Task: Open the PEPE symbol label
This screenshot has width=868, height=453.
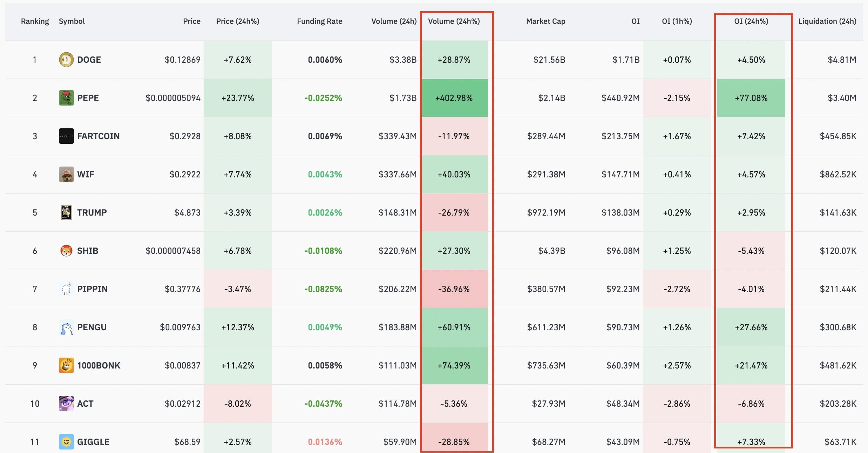Action: coord(88,98)
